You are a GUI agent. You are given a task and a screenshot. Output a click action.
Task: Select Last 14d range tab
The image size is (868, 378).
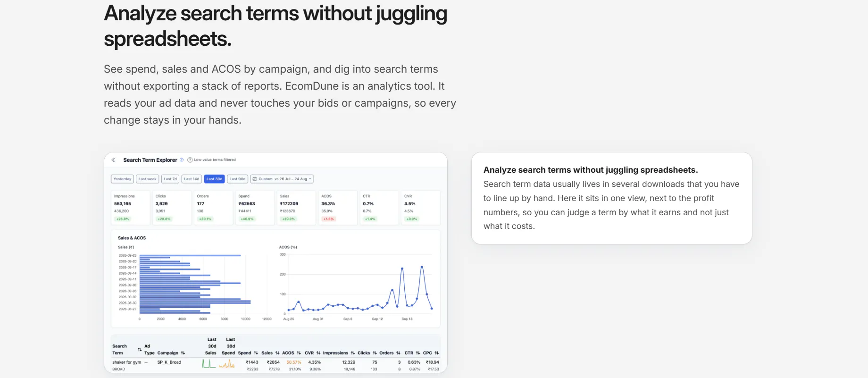pos(192,179)
